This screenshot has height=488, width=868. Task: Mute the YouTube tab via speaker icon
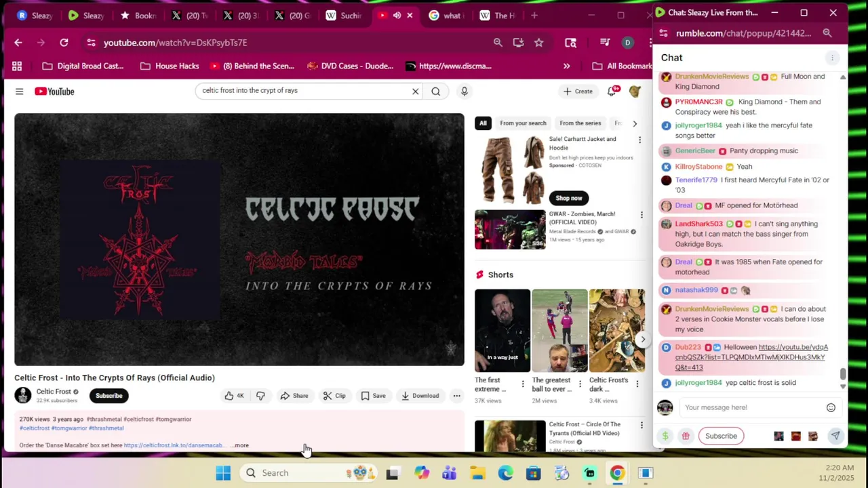(397, 15)
